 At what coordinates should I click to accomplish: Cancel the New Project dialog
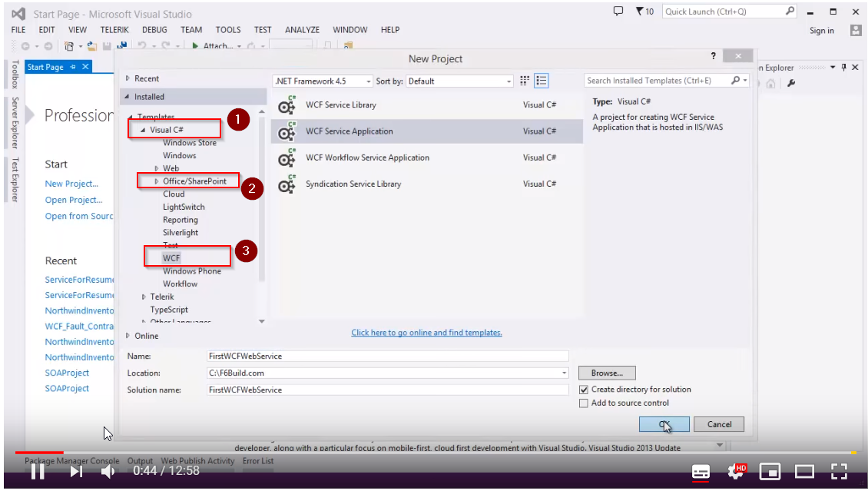[x=719, y=425]
